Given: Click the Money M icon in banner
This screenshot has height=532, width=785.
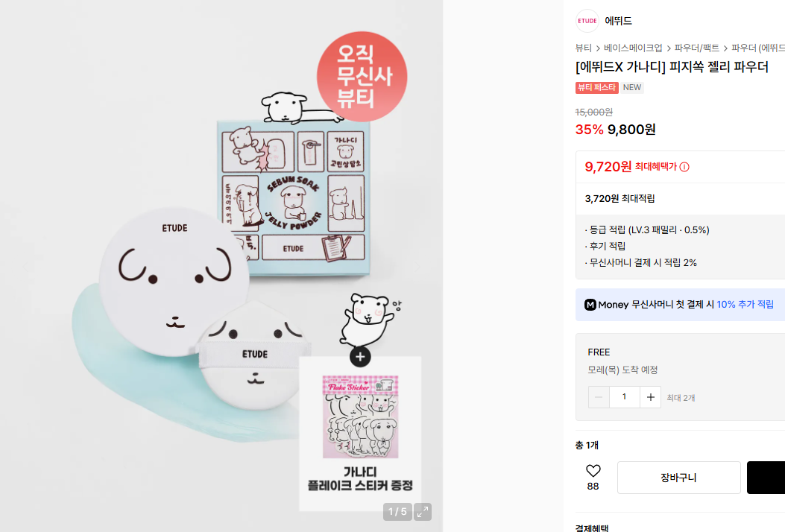Looking at the screenshot, I should [x=590, y=304].
